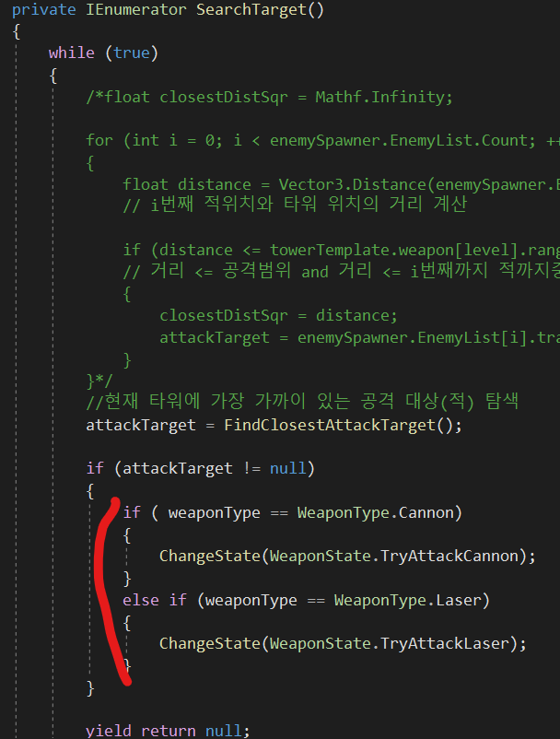Click the yield keyword
The image size is (560, 739).
coord(108,731)
